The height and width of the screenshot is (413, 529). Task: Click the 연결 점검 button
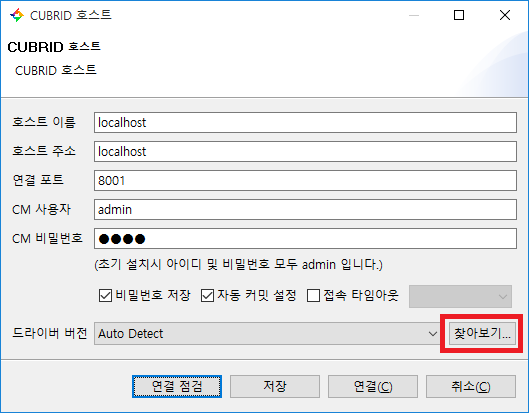(177, 386)
